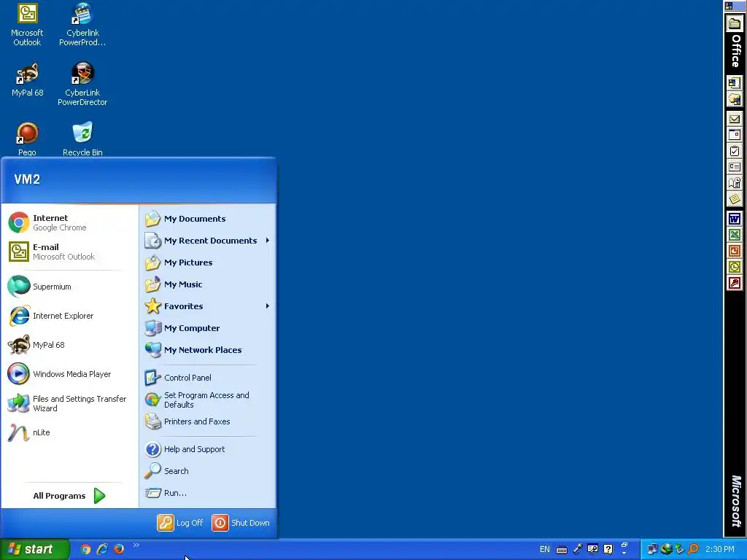Open My Music folder
The image size is (747, 560).
point(208,284)
